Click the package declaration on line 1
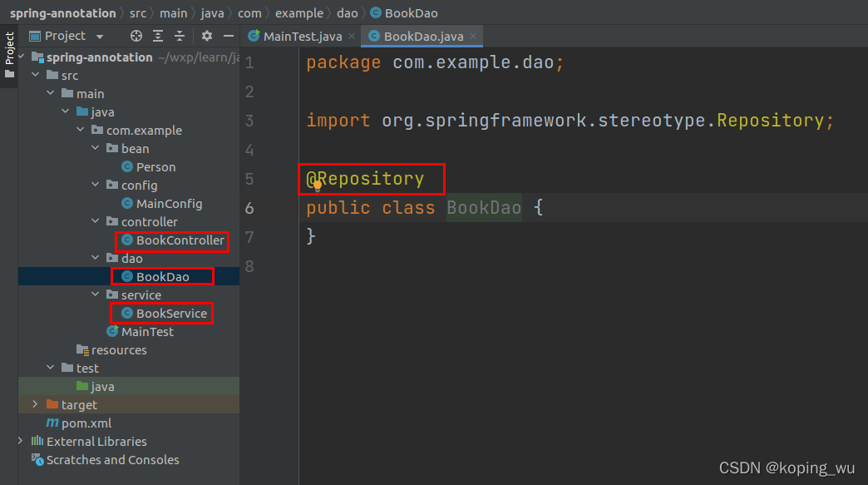This screenshot has height=485, width=868. 435,62
